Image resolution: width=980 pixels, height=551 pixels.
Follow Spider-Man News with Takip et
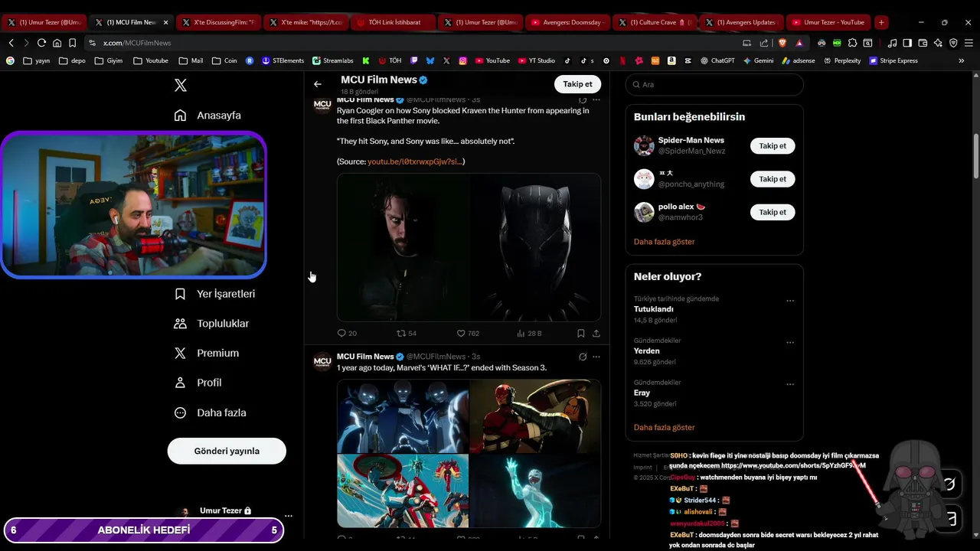773,146
